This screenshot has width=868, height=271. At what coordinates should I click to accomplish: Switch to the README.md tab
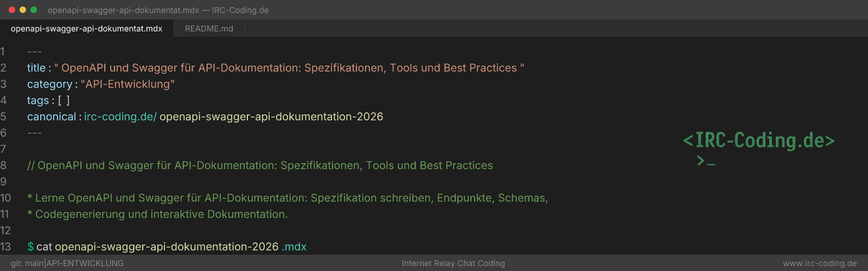(x=209, y=29)
